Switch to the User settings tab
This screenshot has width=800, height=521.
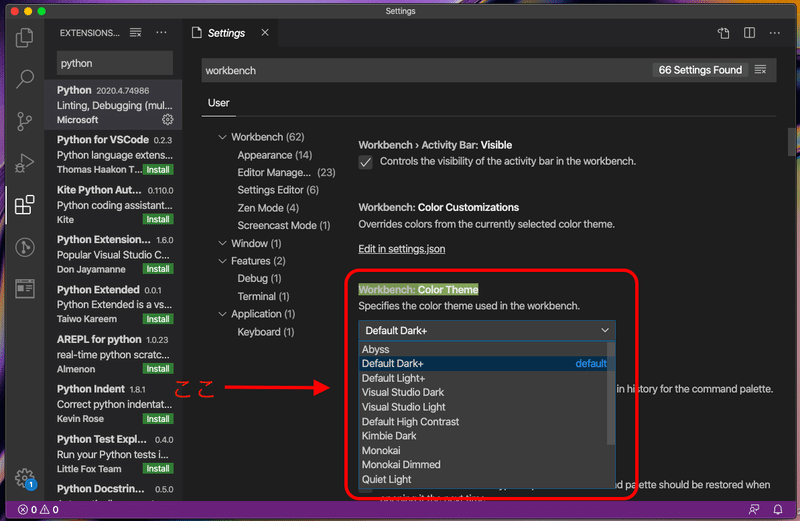point(218,103)
